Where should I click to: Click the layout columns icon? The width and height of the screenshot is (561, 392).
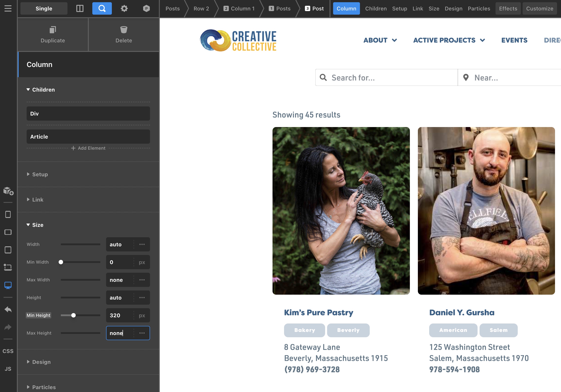click(80, 9)
